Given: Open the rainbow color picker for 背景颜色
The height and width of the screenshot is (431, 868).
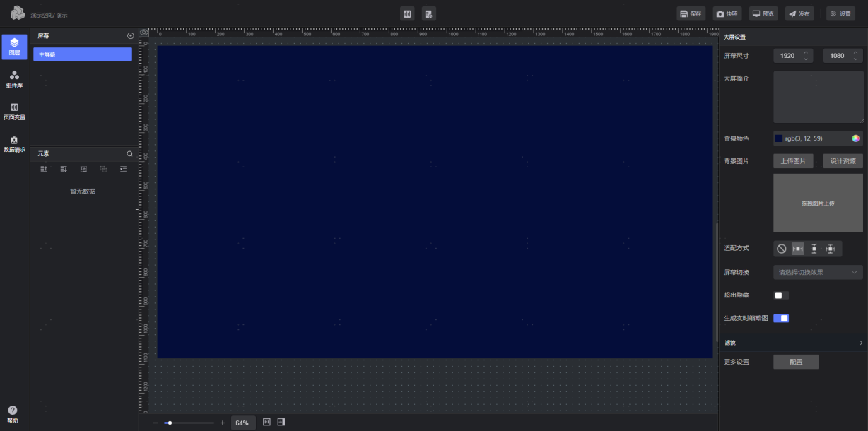Looking at the screenshot, I should tap(855, 138).
